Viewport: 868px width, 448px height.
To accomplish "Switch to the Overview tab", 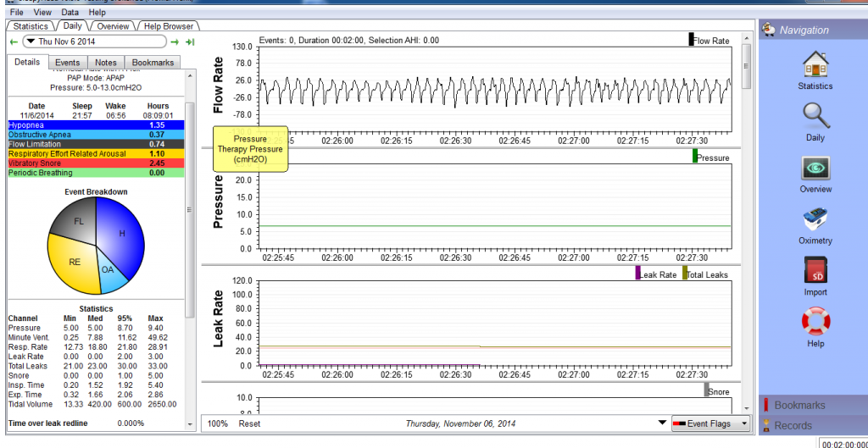I will pos(113,26).
